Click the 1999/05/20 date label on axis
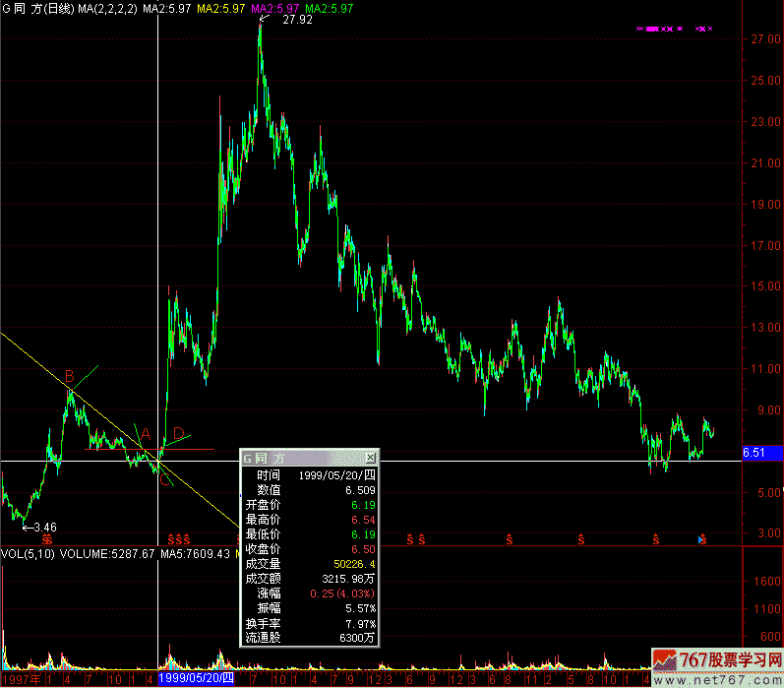The width and height of the screenshot is (784, 688). point(196,679)
